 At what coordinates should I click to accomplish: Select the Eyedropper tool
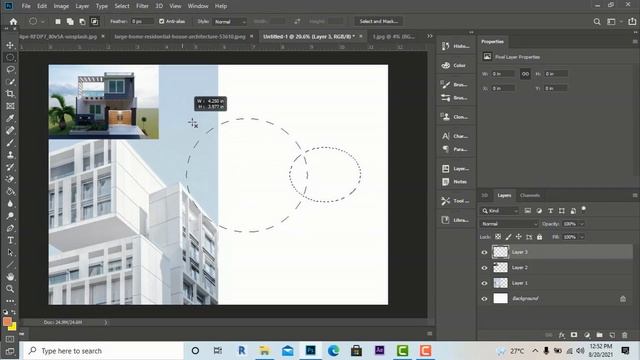[x=10, y=118]
